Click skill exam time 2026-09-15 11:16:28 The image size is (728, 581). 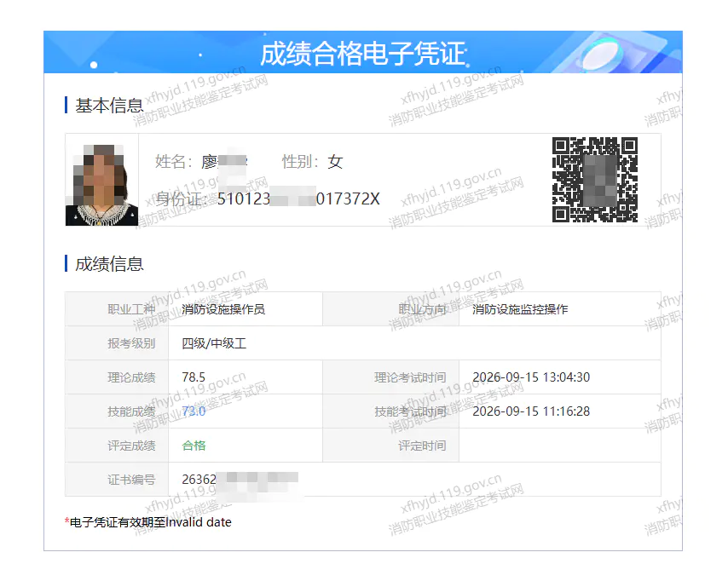(531, 411)
